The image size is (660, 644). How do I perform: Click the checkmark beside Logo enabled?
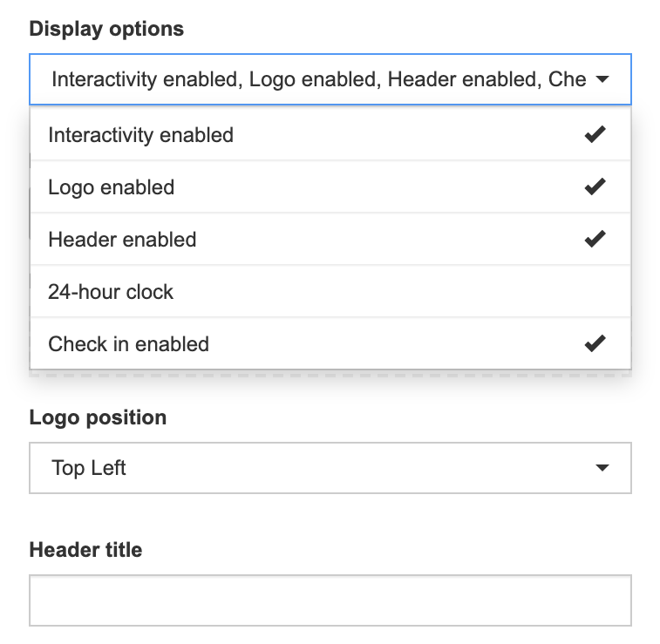point(595,186)
